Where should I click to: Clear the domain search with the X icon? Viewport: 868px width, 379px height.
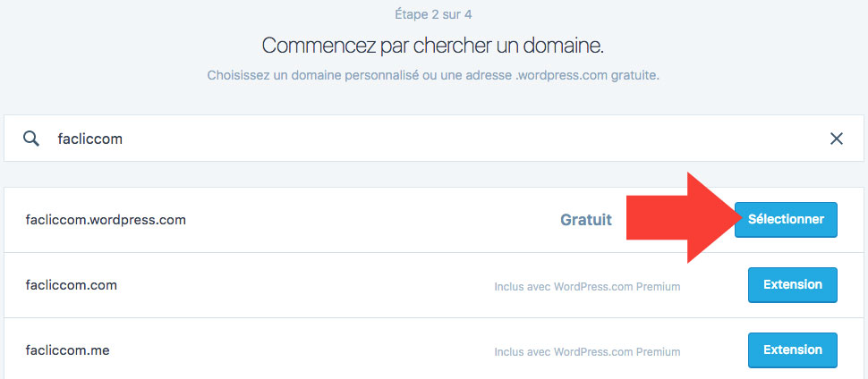tap(837, 139)
